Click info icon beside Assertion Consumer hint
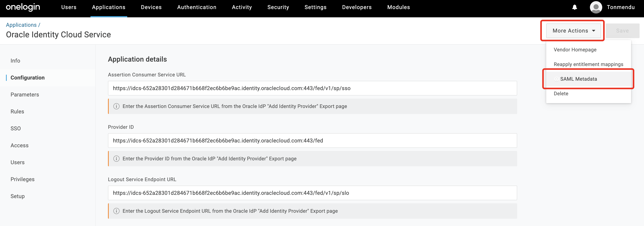Screen dimensions: 644x226 click(116, 106)
